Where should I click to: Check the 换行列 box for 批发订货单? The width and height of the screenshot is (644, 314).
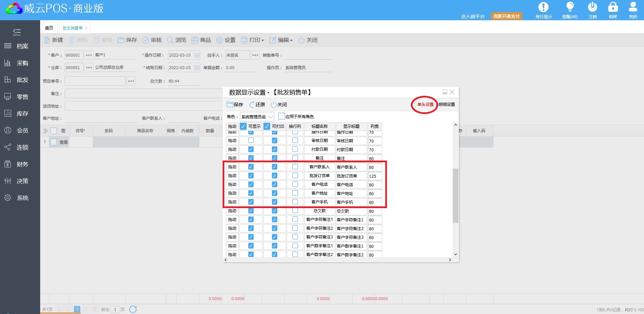(x=295, y=176)
